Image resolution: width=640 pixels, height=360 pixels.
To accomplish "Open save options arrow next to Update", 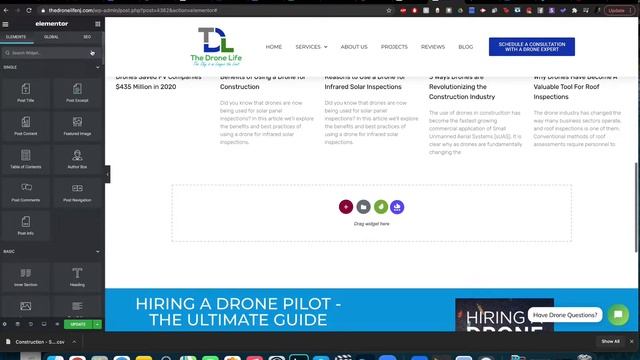I will 97,324.
